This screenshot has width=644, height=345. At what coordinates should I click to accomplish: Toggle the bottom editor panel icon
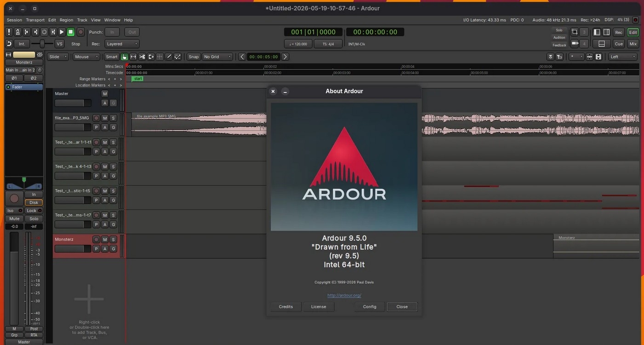tap(602, 44)
